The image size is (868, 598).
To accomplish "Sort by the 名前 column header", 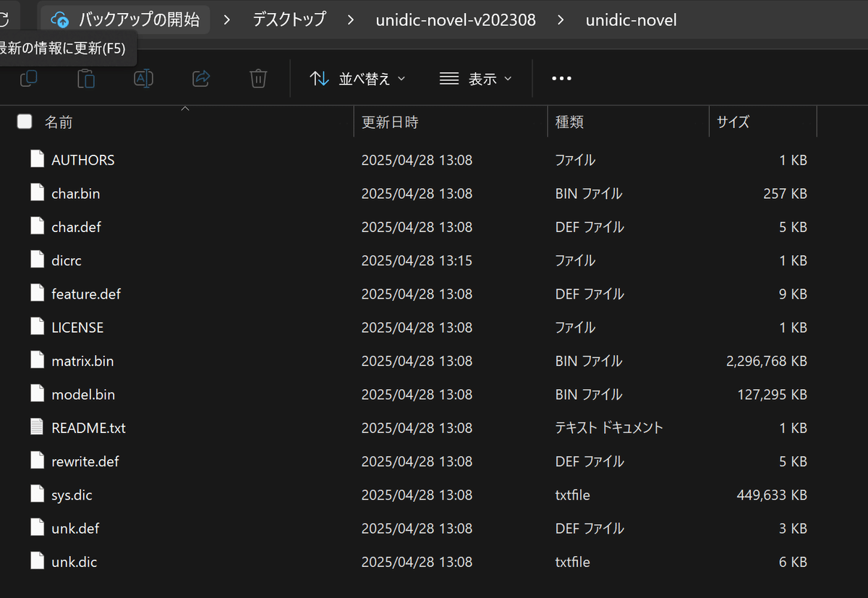I will pyautogui.click(x=59, y=122).
